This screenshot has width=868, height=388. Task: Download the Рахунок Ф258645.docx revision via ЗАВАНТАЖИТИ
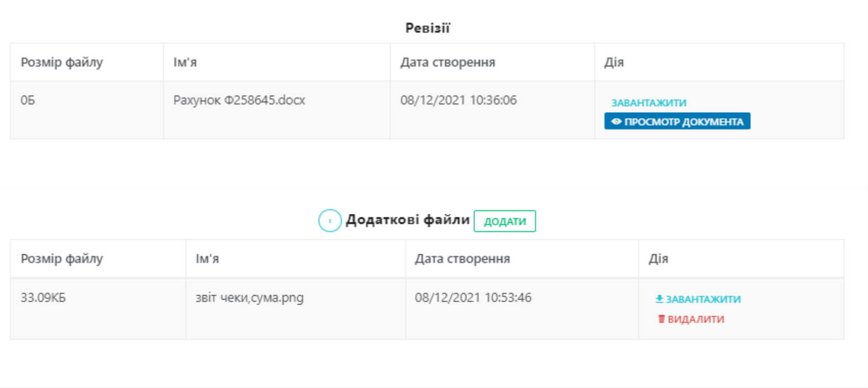(x=649, y=103)
